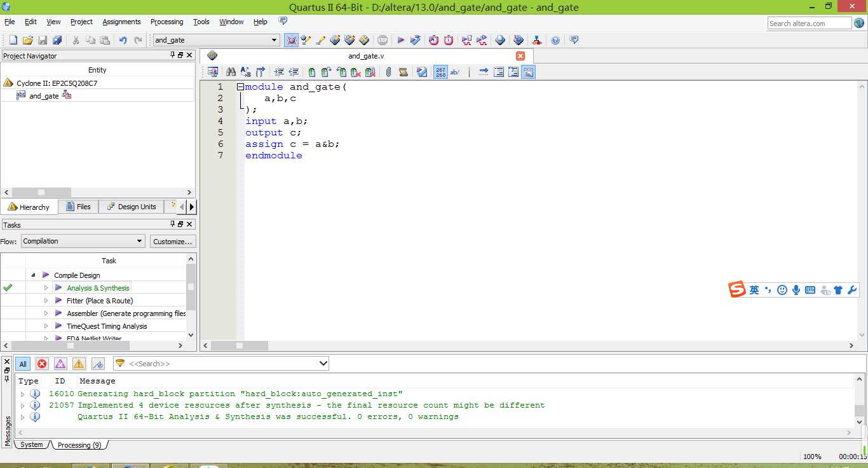Start Analysis & Synthesis from the main toolbar

click(x=416, y=40)
